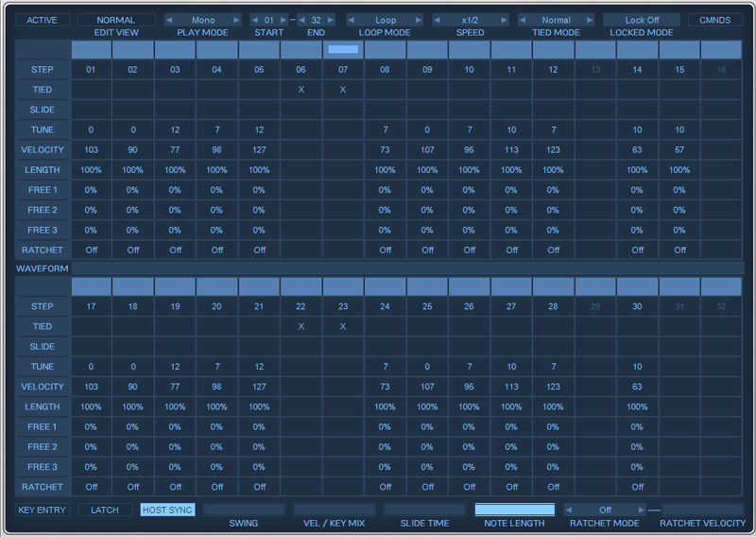The height and width of the screenshot is (537, 756).
Task: Select the velocity cell for step 05
Action: pos(259,149)
